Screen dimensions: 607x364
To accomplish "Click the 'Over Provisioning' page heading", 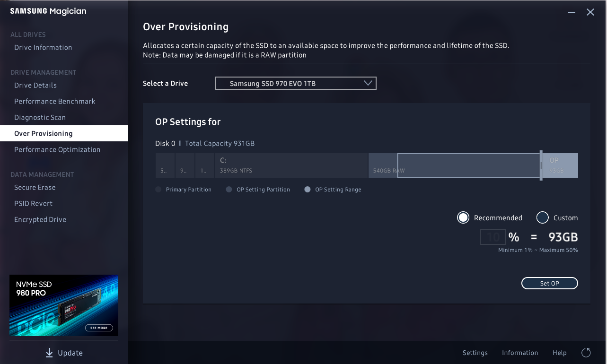I will (x=185, y=27).
